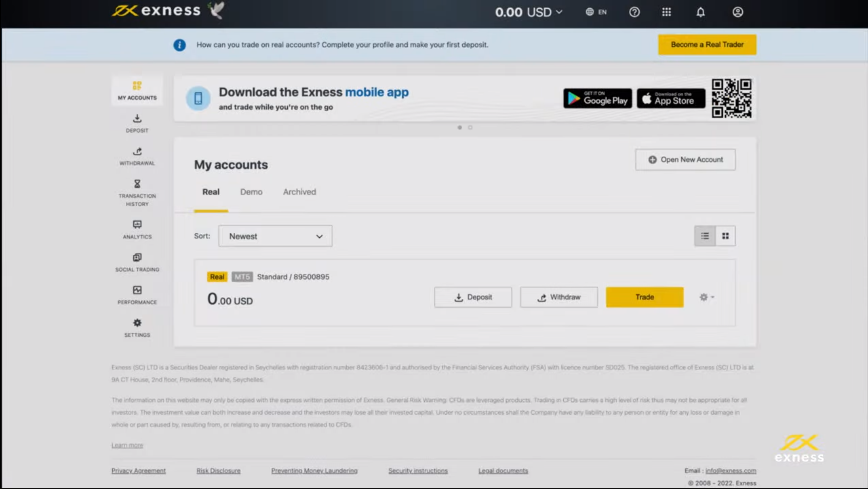The width and height of the screenshot is (868, 489).
Task: Click the QR code image
Action: tap(731, 98)
